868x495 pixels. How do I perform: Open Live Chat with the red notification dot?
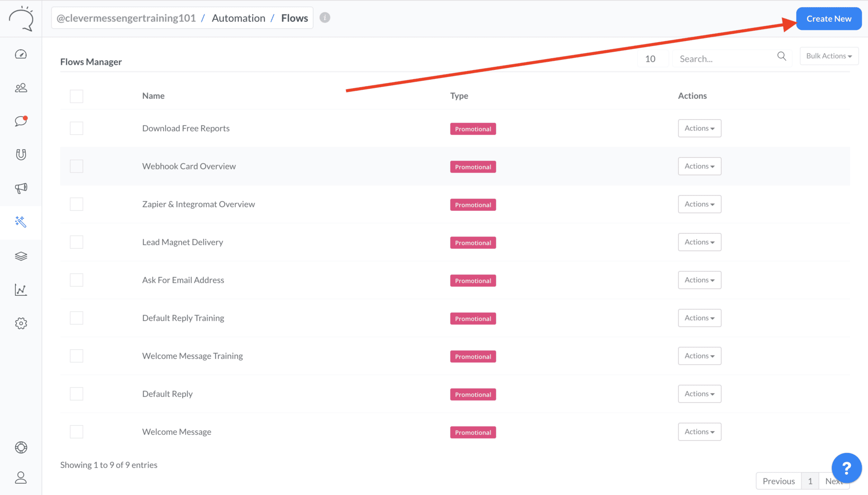[20, 121]
